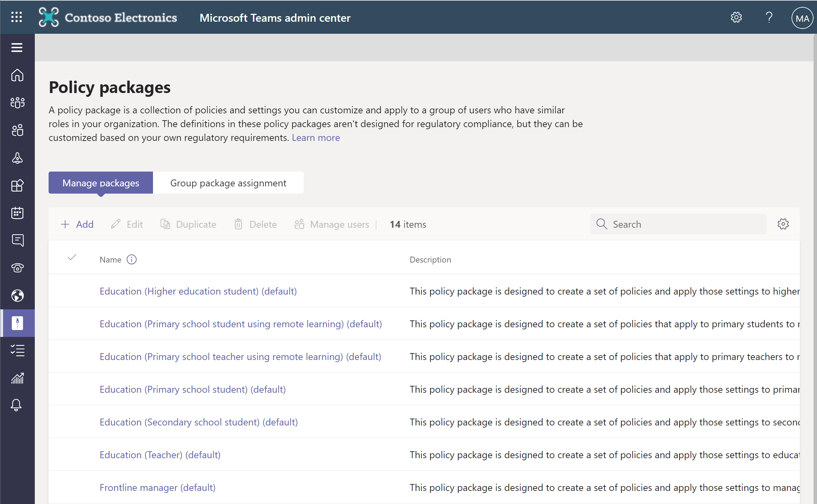
Task: Expand the Name column info tooltip
Action: click(x=131, y=260)
